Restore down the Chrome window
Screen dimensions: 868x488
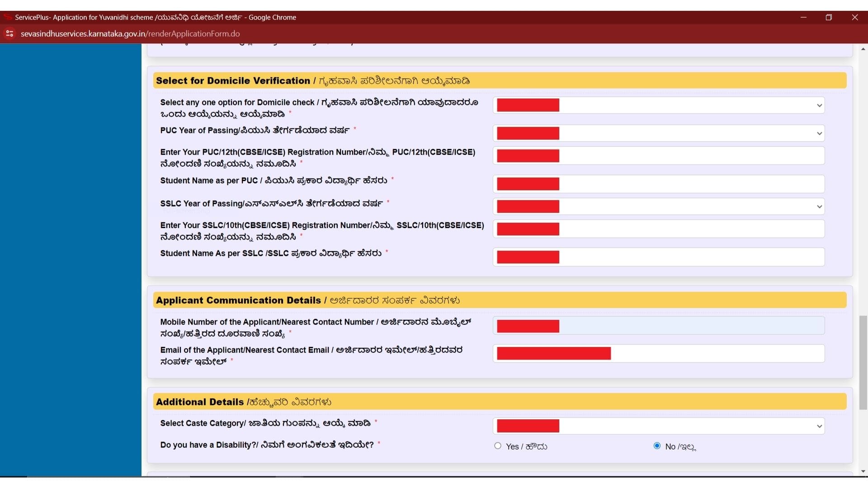click(x=829, y=17)
